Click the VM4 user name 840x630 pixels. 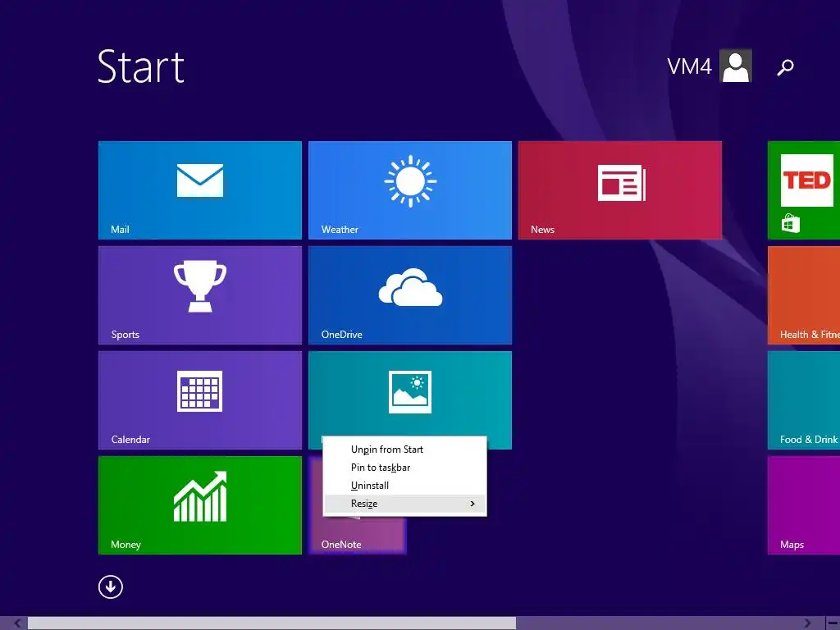point(689,66)
